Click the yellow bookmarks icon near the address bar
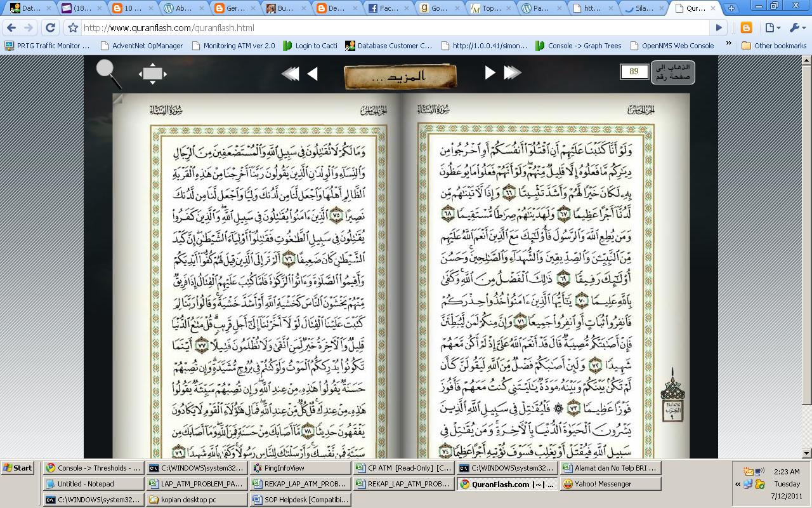Viewport: 812px width, 508px height. coord(745,28)
